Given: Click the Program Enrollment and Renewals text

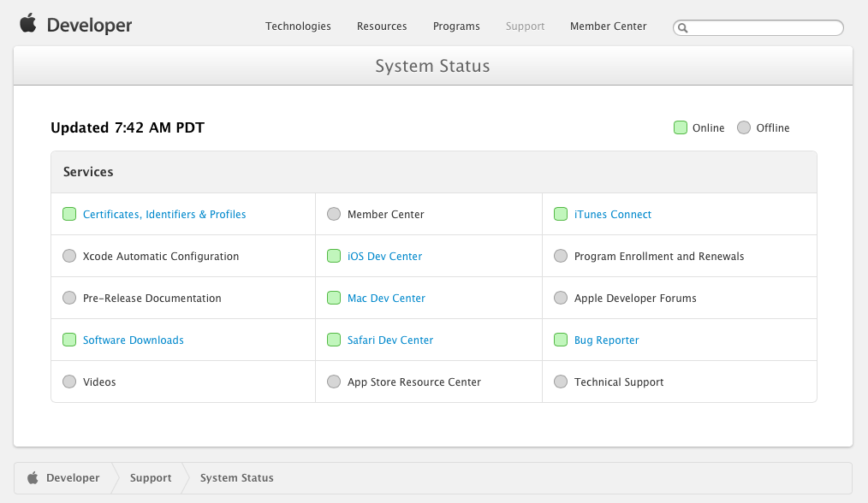Looking at the screenshot, I should [659, 256].
